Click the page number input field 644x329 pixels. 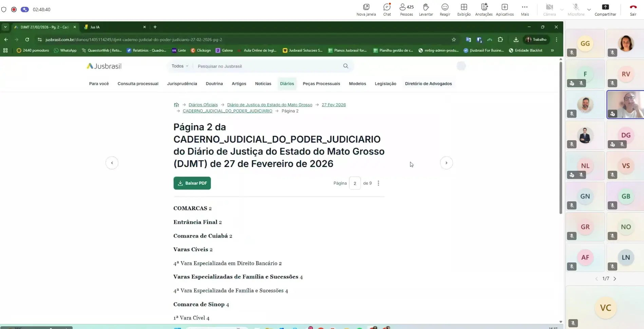click(355, 183)
